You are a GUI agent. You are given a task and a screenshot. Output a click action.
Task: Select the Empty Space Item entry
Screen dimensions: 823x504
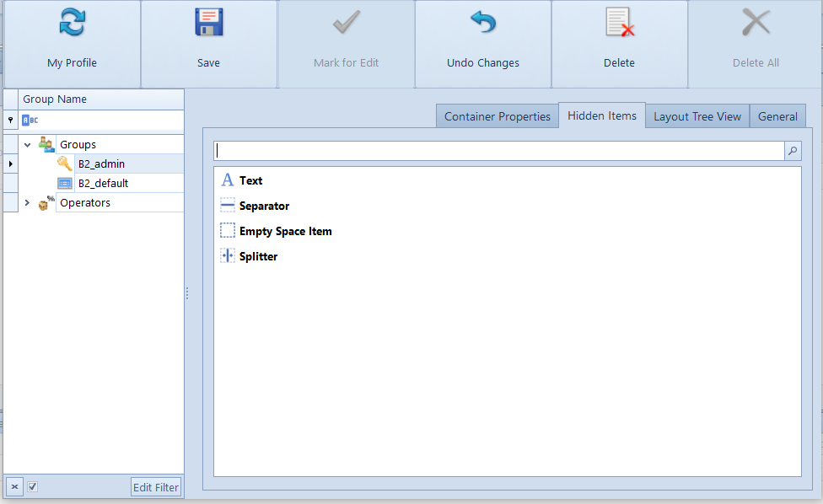[286, 231]
